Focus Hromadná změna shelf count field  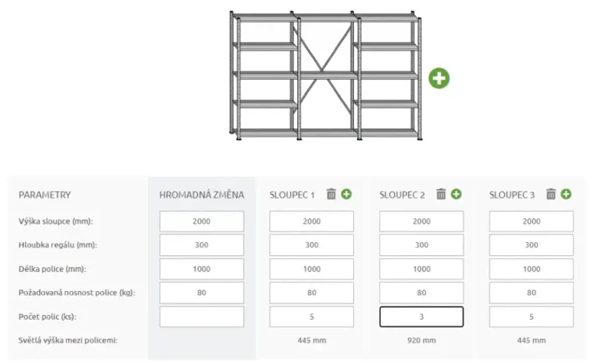pos(202,317)
